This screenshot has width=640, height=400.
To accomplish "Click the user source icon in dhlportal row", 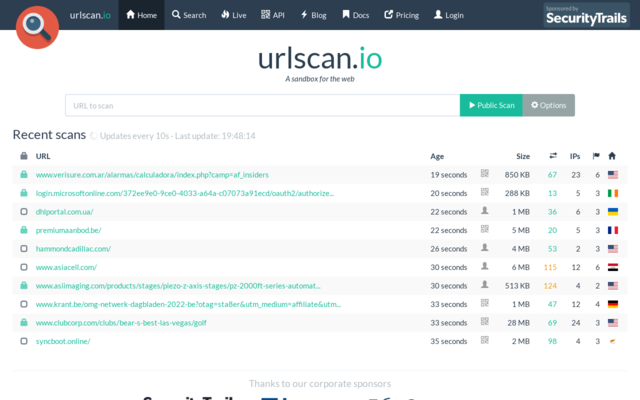I will (484, 210).
